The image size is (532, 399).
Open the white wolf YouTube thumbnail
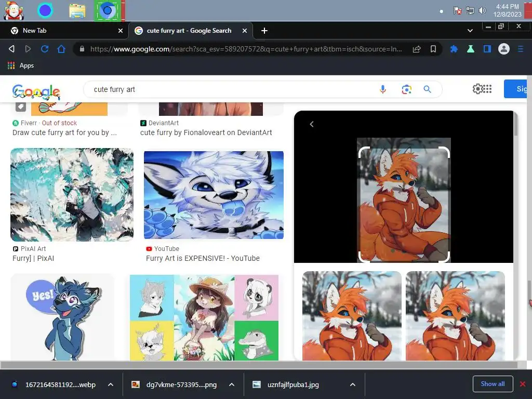point(214,195)
